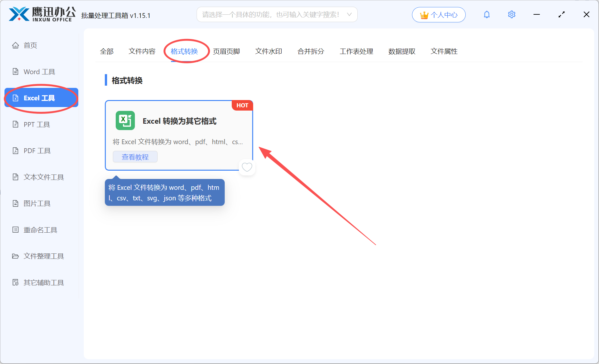Click the 重命名工具 list icon
This screenshot has height=364, width=599.
[x=15, y=230]
